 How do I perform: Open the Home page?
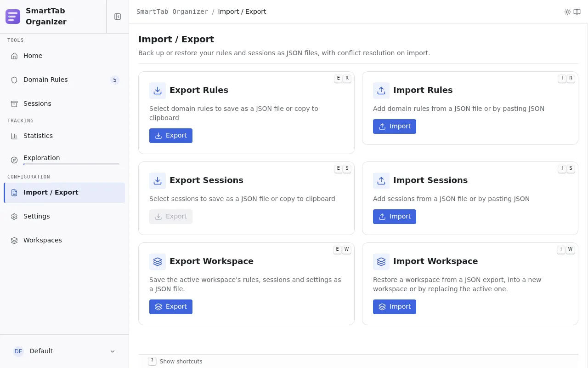pos(64,56)
